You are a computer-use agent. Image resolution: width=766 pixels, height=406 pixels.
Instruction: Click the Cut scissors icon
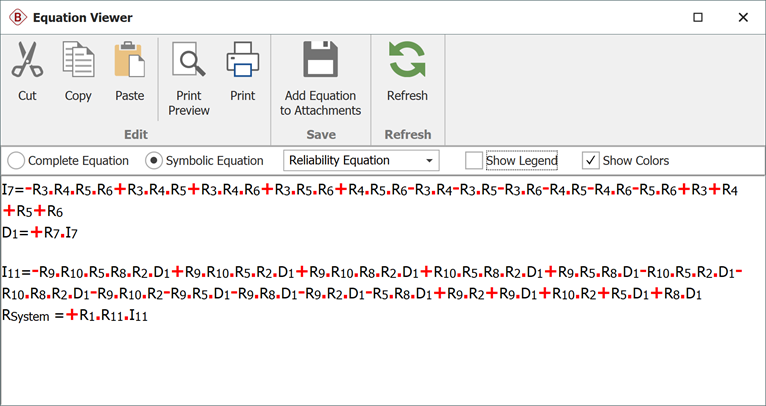pyautogui.click(x=27, y=61)
